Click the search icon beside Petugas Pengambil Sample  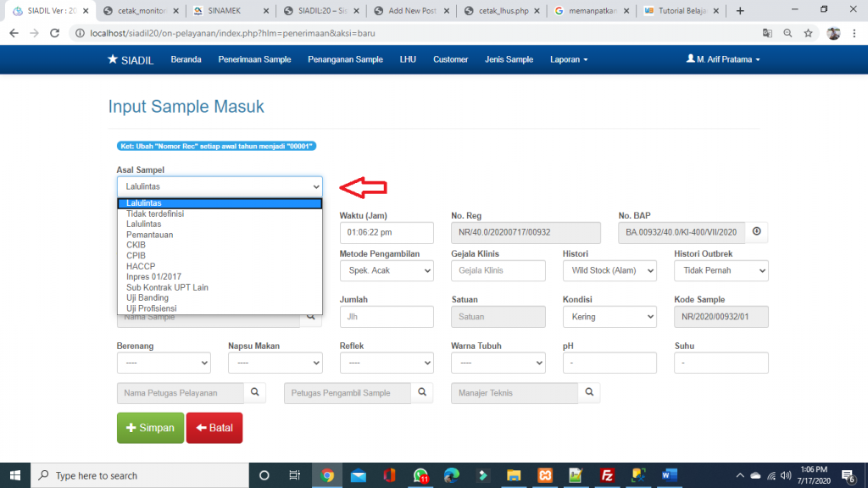421,392
